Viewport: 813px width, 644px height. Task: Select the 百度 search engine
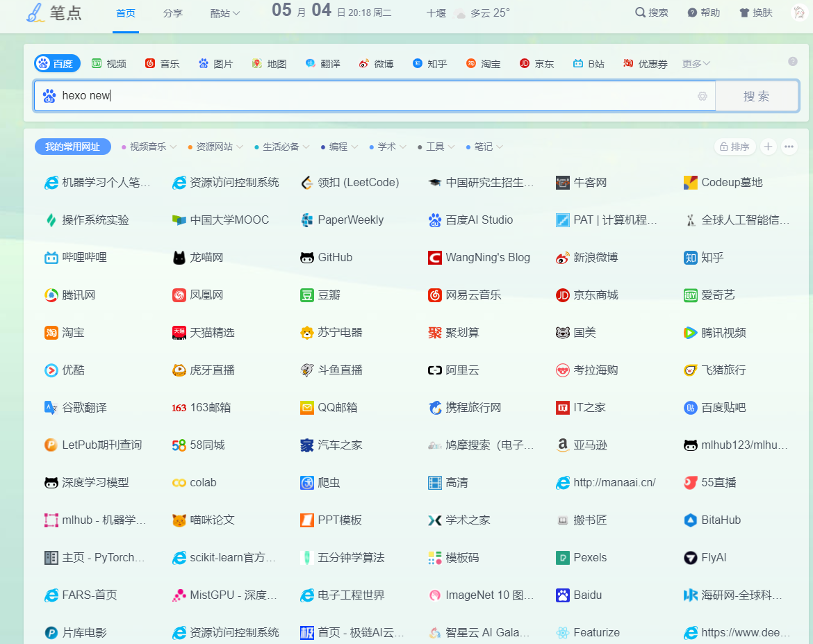click(x=58, y=63)
